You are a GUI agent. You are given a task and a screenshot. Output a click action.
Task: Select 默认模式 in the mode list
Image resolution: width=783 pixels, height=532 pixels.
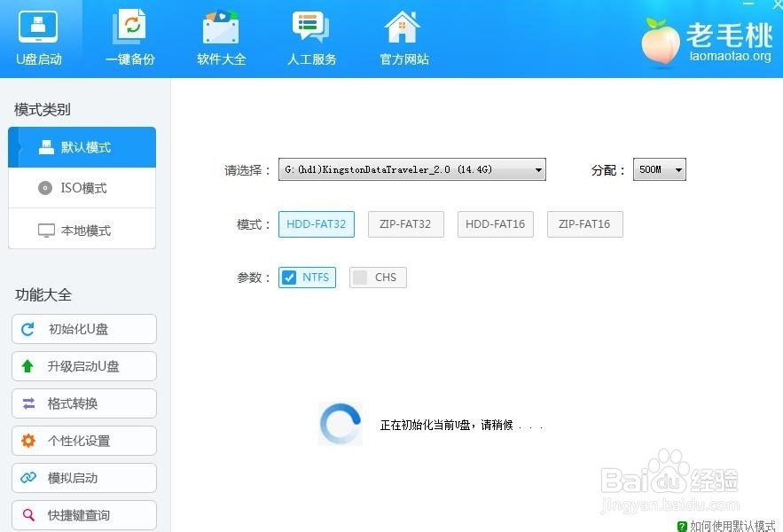click(x=82, y=147)
